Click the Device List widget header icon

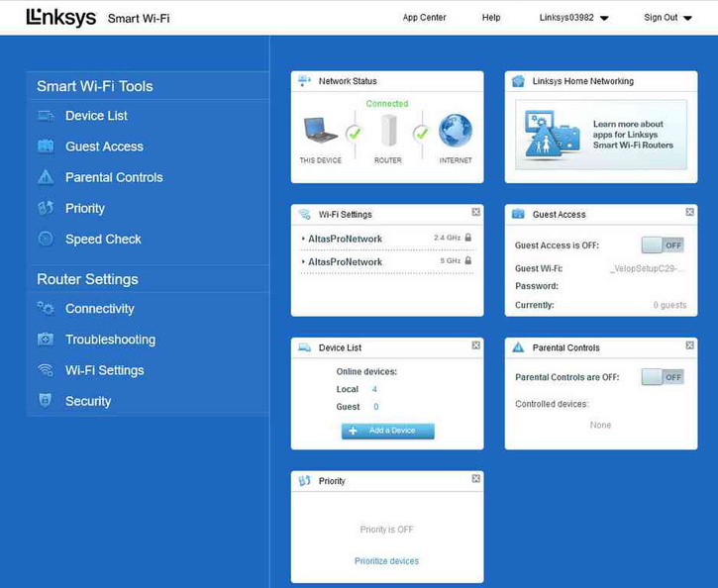coord(304,347)
